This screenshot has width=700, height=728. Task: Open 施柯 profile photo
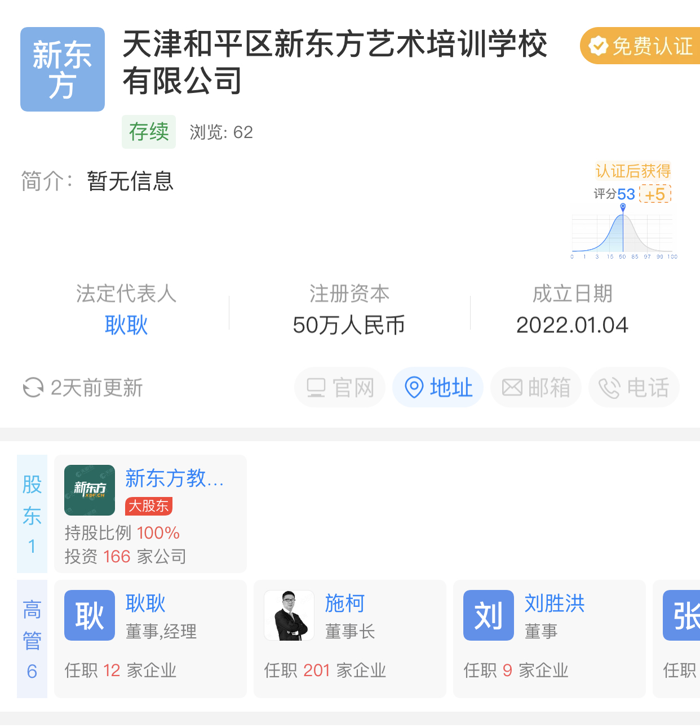click(x=289, y=615)
